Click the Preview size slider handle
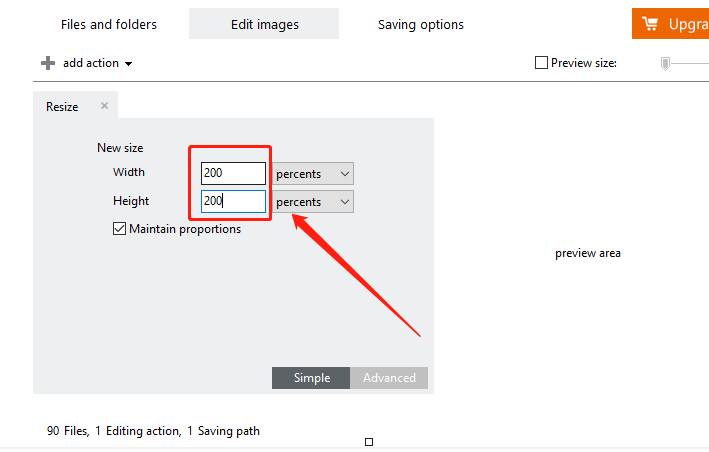The height and width of the screenshot is (452, 709). coord(665,63)
